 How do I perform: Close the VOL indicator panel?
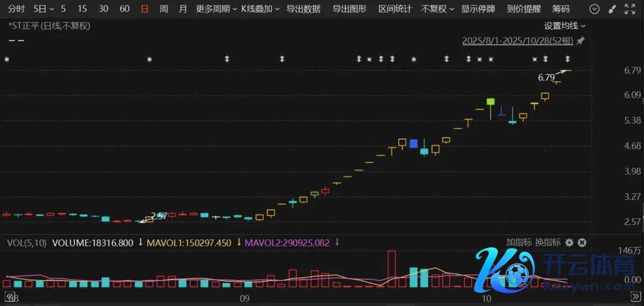tap(582, 243)
